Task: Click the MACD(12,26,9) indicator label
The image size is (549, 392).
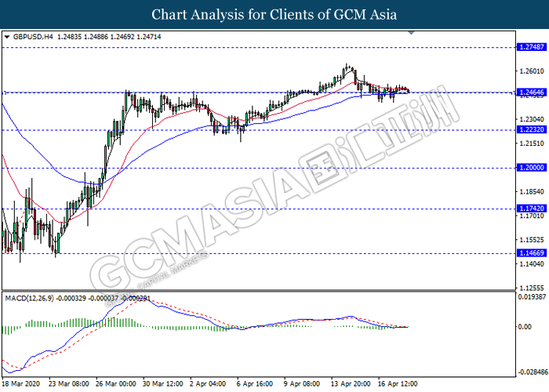Action: (x=30, y=299)
